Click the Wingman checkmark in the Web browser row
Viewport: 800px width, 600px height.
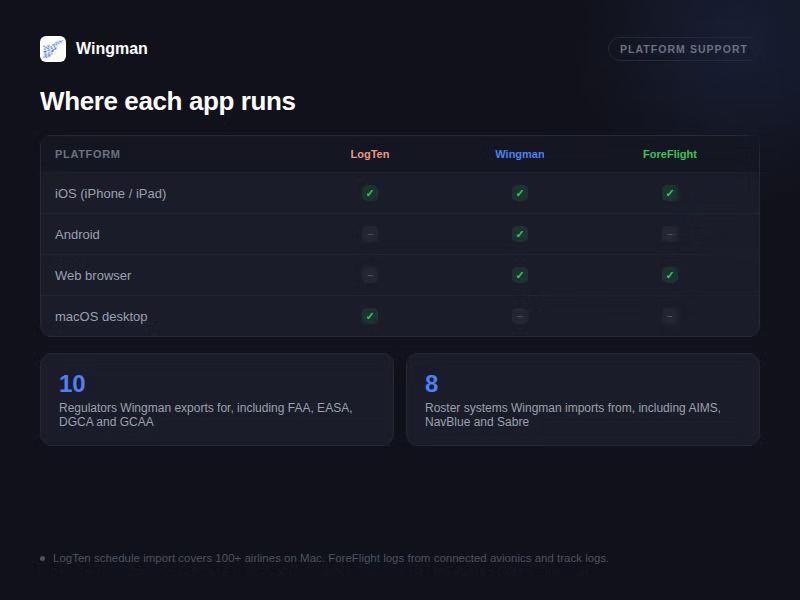pyautogui.click(x=520, y=276)
